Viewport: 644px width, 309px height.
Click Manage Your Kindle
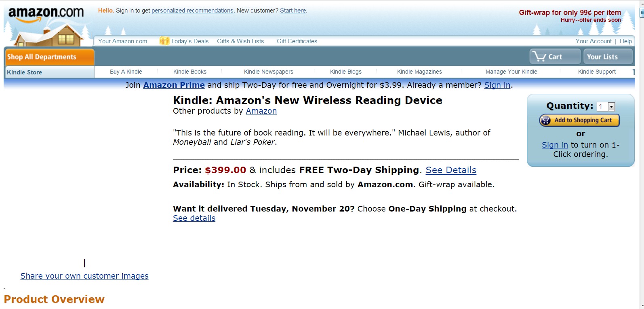coord(511,72)
